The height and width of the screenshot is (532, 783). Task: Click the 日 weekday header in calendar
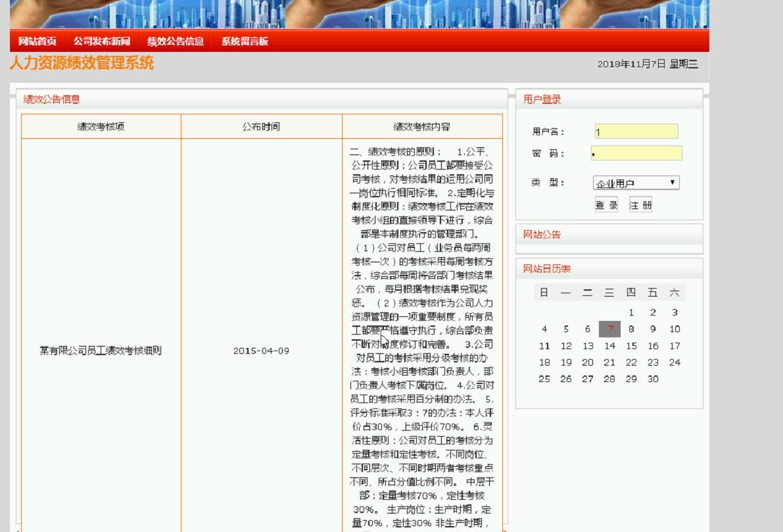point(544,292)
